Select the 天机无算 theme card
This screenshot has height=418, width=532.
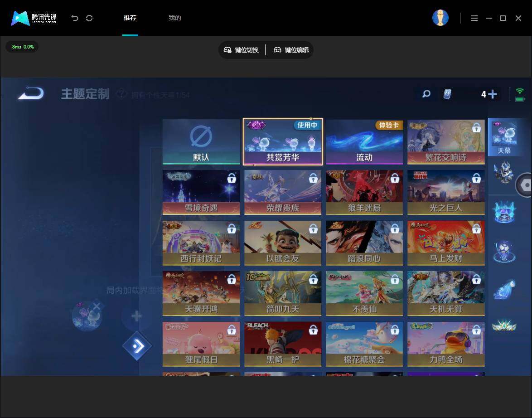[x=446, y=293]
